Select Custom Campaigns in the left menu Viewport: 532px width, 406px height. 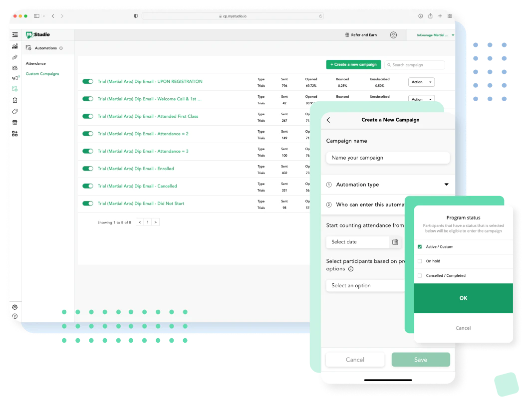42,74
